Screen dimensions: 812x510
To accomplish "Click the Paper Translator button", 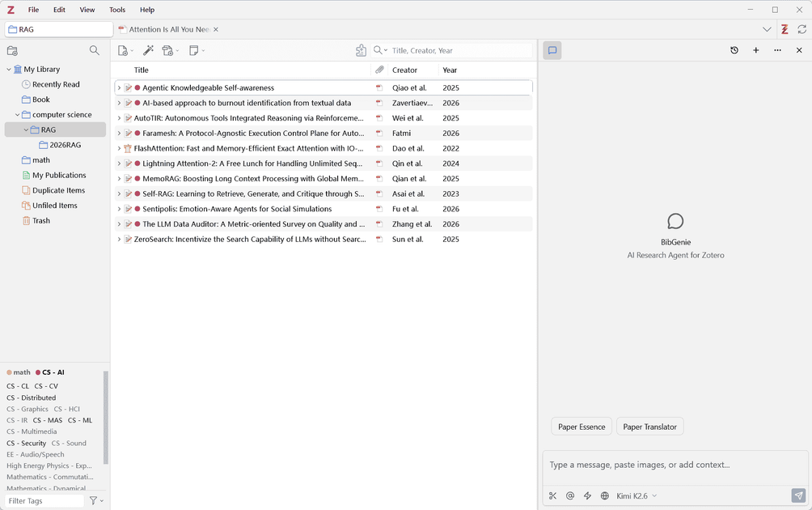I will pyautogui.click(x=650, y=427).
